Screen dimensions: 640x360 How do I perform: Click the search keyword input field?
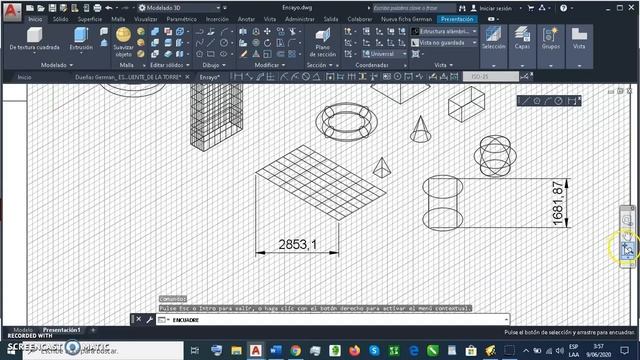[x=414, y=8]
